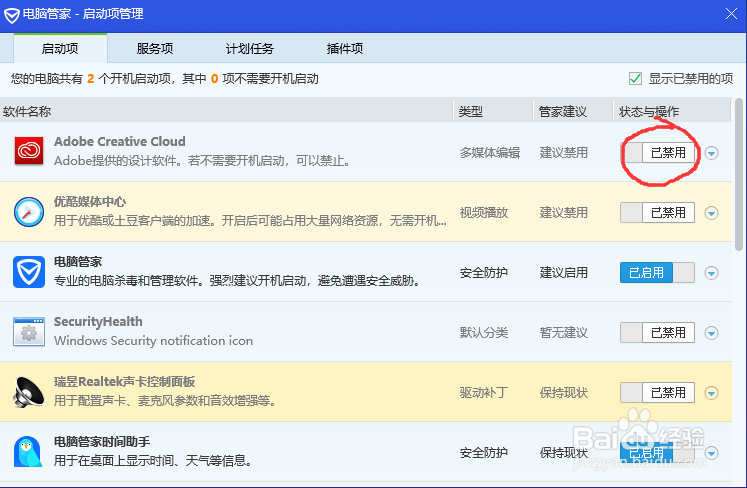
Task: Expand options arrow for SecurityHealth
Action: (x=712, y=333)
